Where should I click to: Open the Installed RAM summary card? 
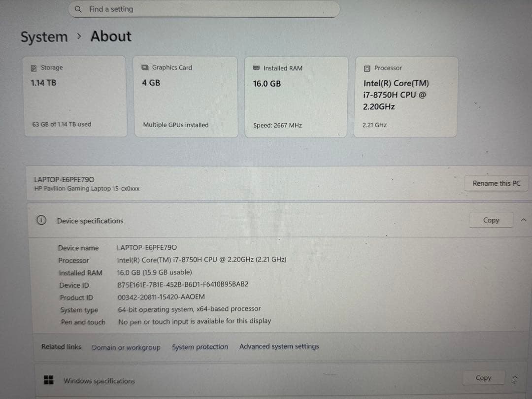click(x=296, y=96)
